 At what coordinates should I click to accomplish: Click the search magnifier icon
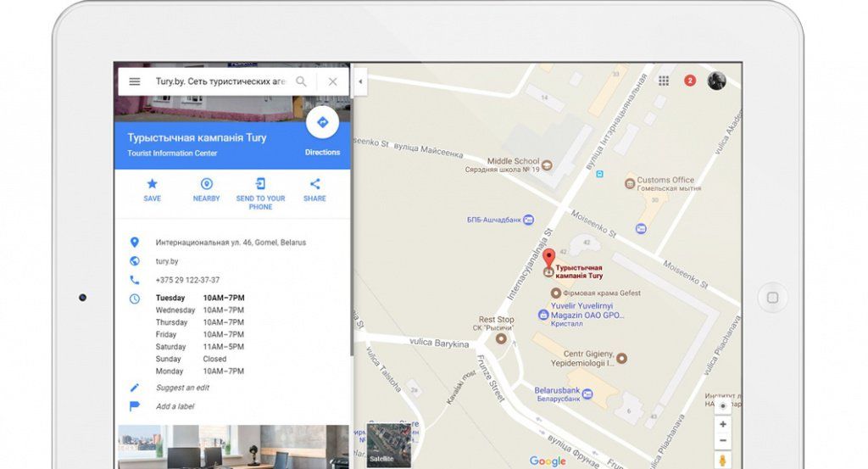coord(301,81)
